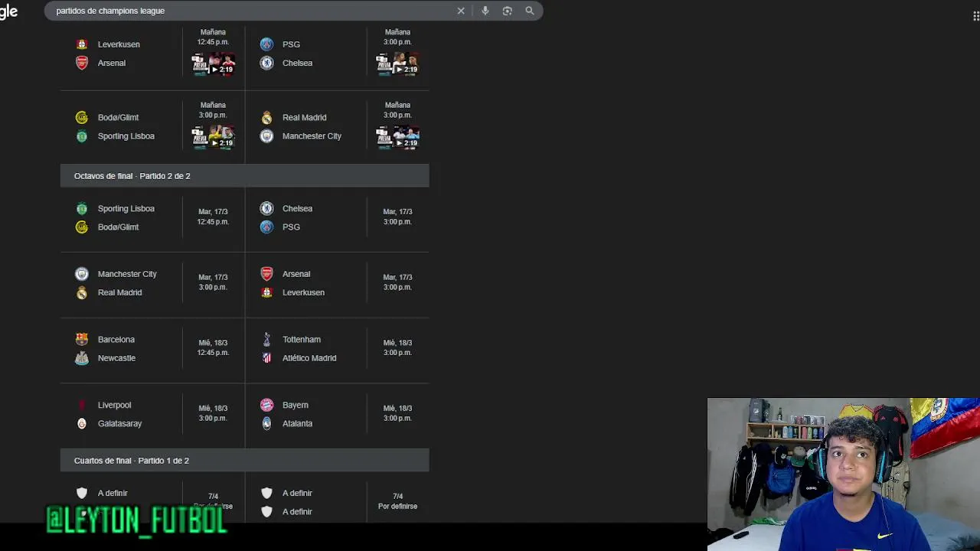Click the Newcastle crest icon
The height and width of the screenshot is (551, 980).
[x=82, y=358]
